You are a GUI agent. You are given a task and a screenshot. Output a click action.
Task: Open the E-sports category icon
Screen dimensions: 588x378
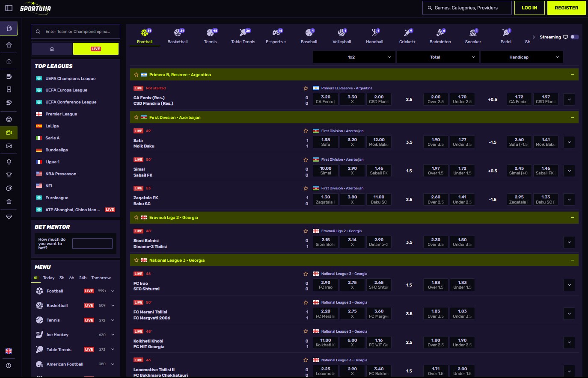tap(276, 32)
